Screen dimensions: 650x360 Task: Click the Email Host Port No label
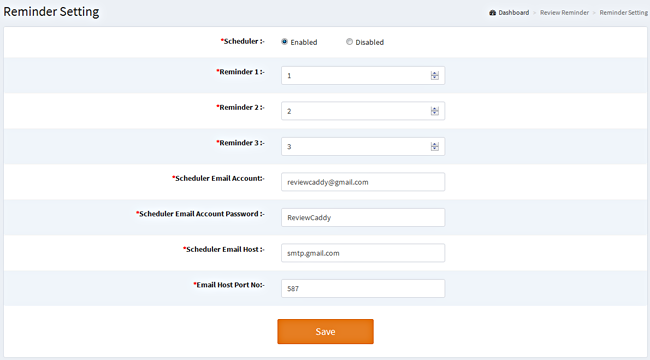pos(229,285)
